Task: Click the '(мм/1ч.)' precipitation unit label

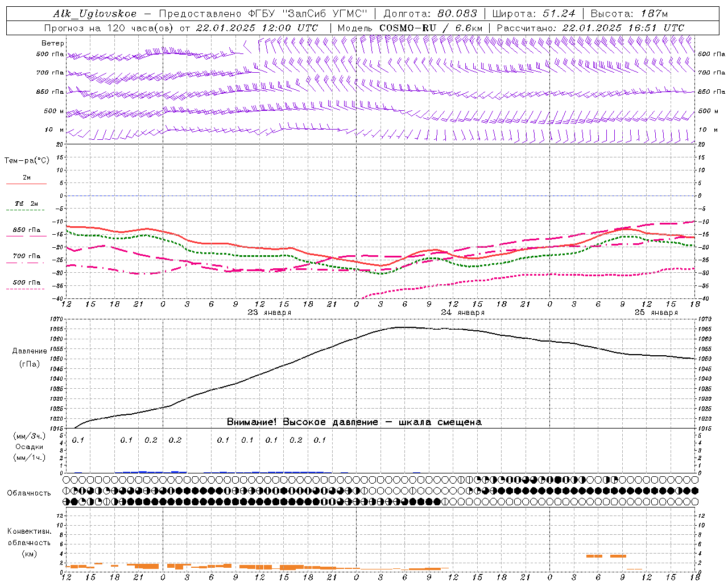Action: pos(30,458)
